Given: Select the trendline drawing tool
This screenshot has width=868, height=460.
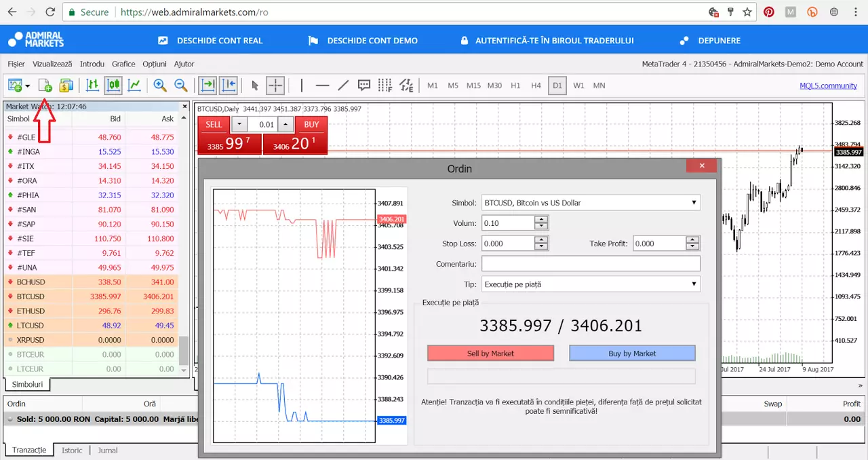Looking at the screenshot, I should click(x=343, y=85).
